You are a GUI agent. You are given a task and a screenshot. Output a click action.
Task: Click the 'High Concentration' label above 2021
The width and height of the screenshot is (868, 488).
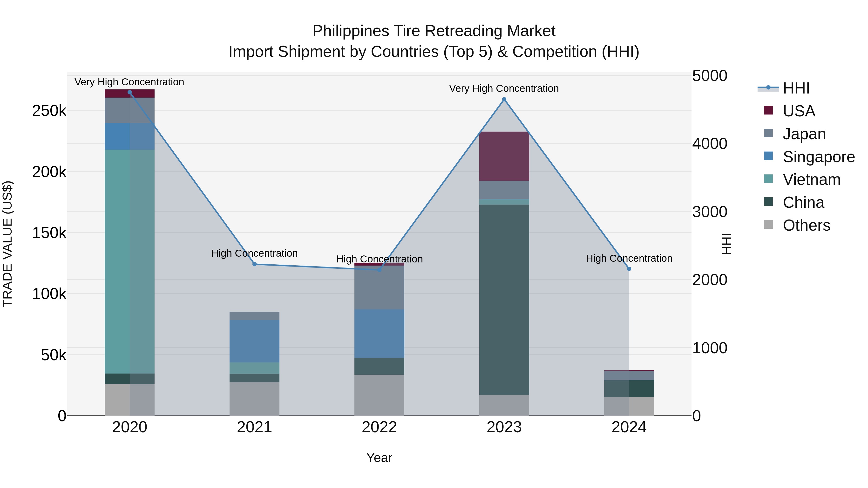[x=254, y=253]
